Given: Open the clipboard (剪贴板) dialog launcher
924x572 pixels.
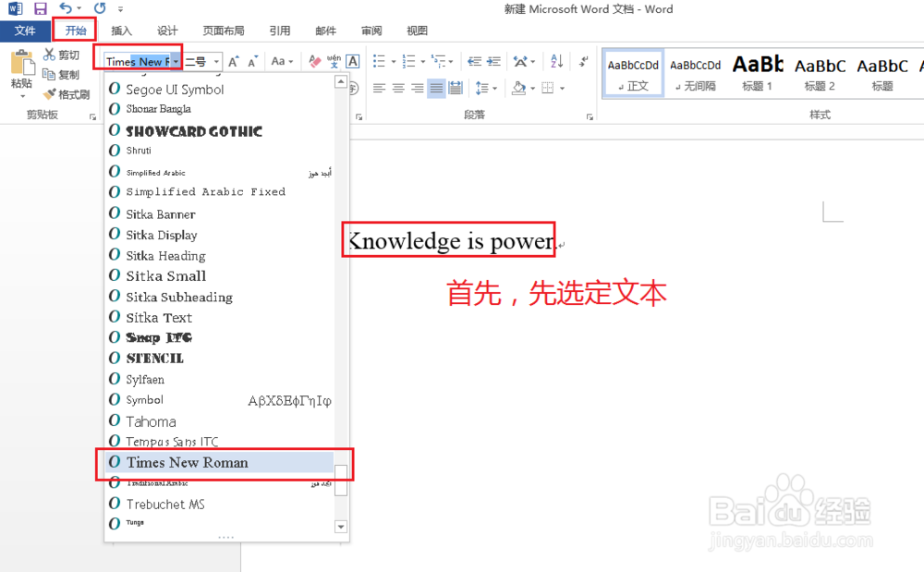Looking at the screenshot, I should [92, 116].
